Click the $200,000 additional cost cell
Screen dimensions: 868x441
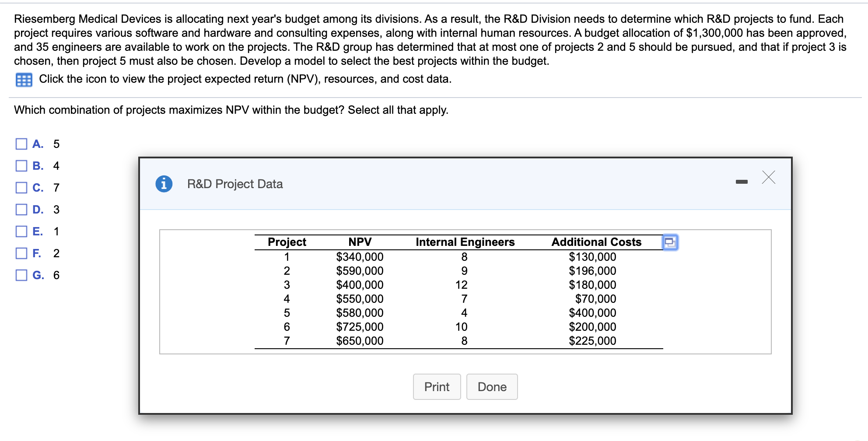(592, 327)
